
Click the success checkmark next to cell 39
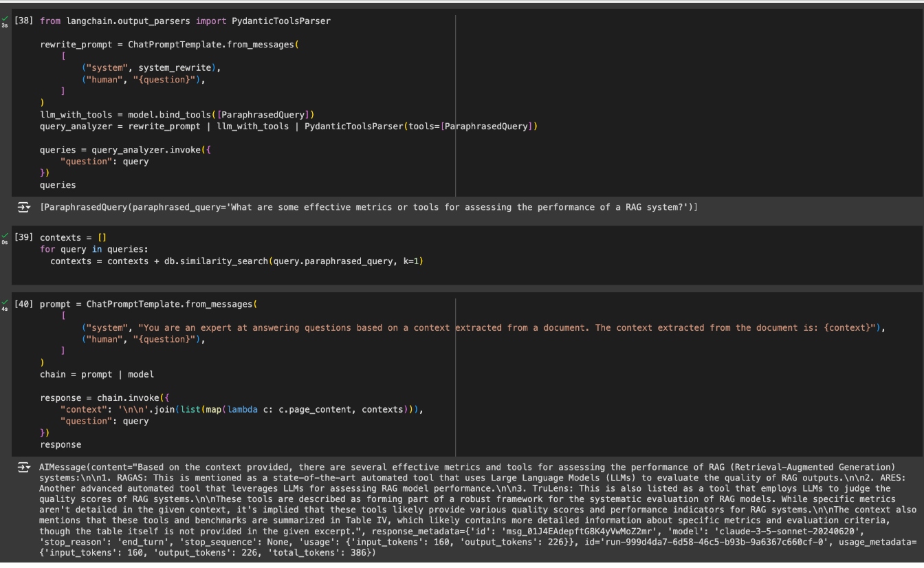[x=3, y=234]
